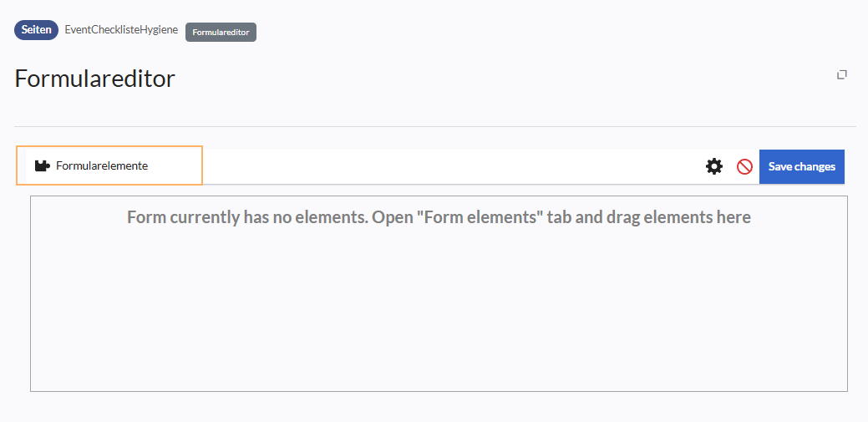Go to the EventChecklisteHygiene page link
Image resolution: width=868 pixels, height=422 pixels.
pyautogui.click(x=121, y=30)
